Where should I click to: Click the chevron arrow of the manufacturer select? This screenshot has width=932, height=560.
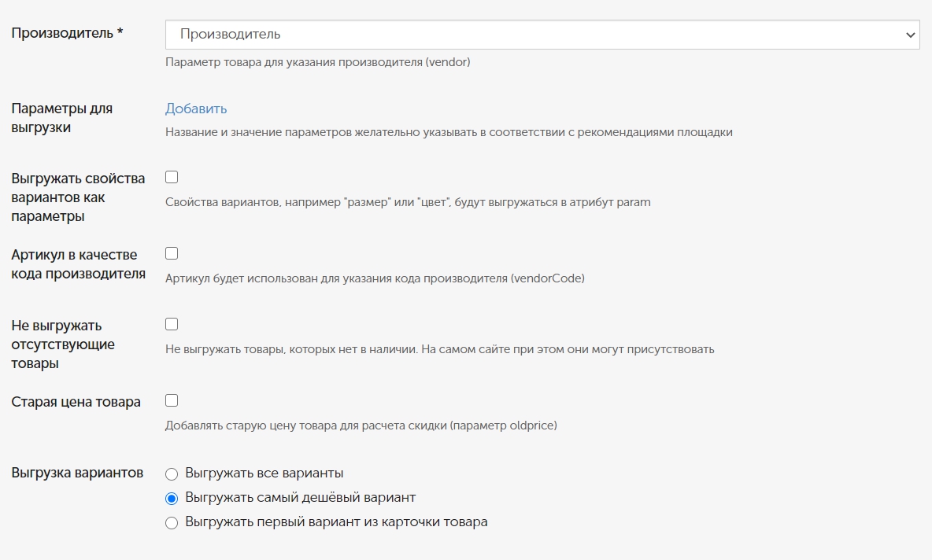point(911,35)
